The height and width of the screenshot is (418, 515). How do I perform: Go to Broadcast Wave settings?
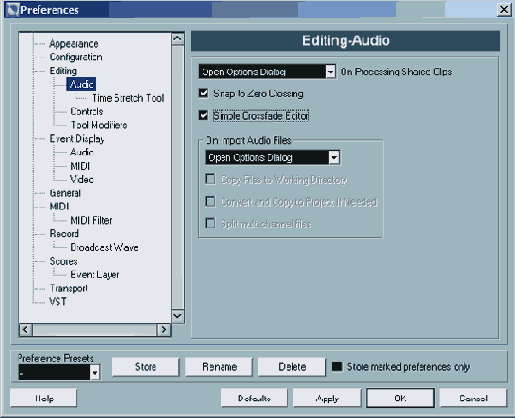tap(104, 247)
